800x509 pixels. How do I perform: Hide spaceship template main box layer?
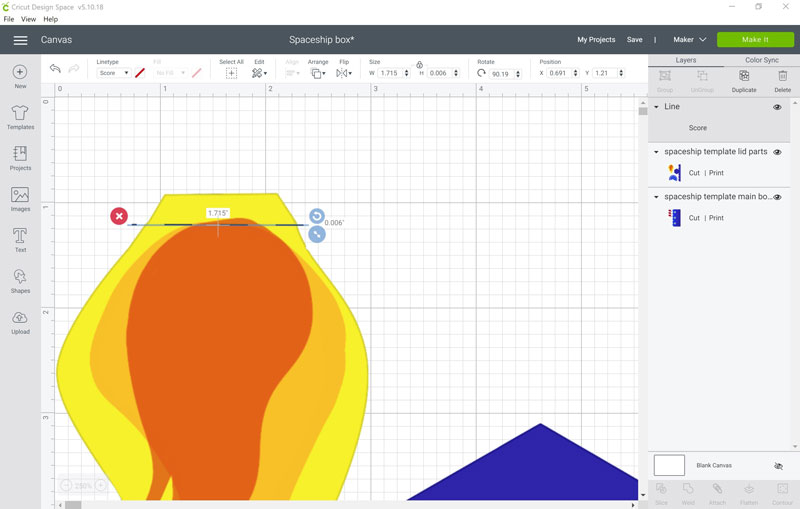click(777, 197)
